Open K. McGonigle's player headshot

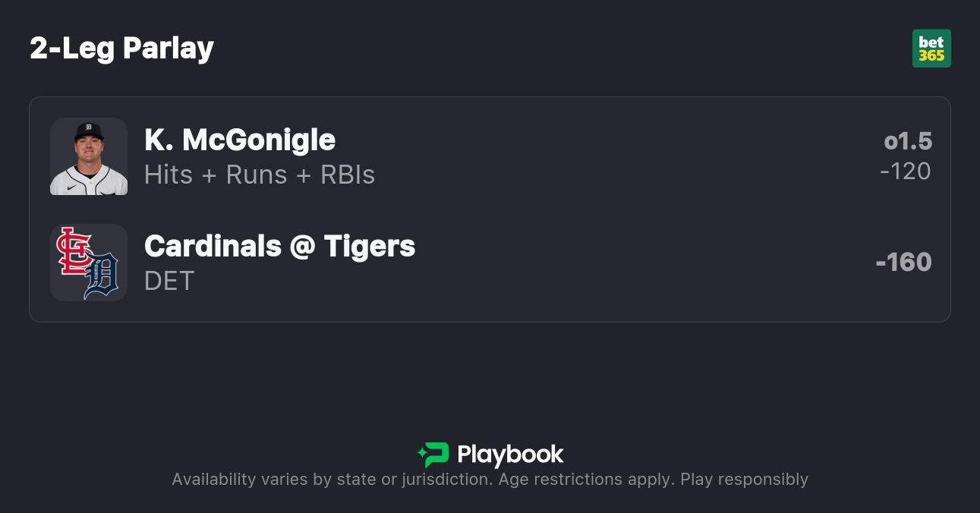tap(89, 156)
